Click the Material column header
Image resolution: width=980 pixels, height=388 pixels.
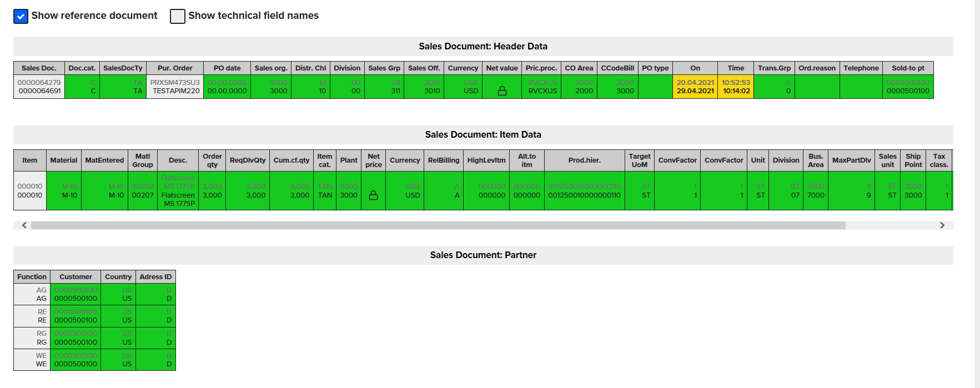pyautogui.click(x=64, y=160)
